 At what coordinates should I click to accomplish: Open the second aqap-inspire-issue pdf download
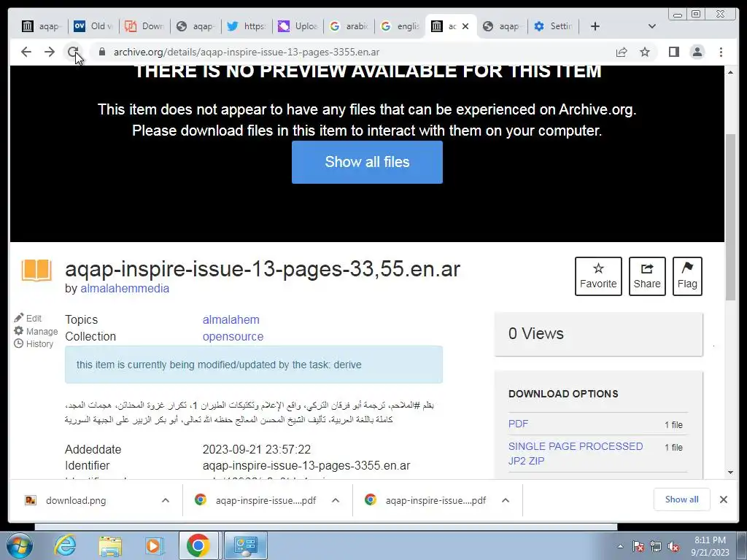[426, 500]
